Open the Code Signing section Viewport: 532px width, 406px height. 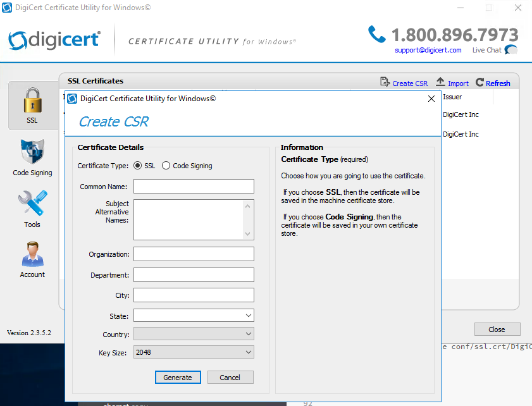pyautogui.click(x=32, y=157)
